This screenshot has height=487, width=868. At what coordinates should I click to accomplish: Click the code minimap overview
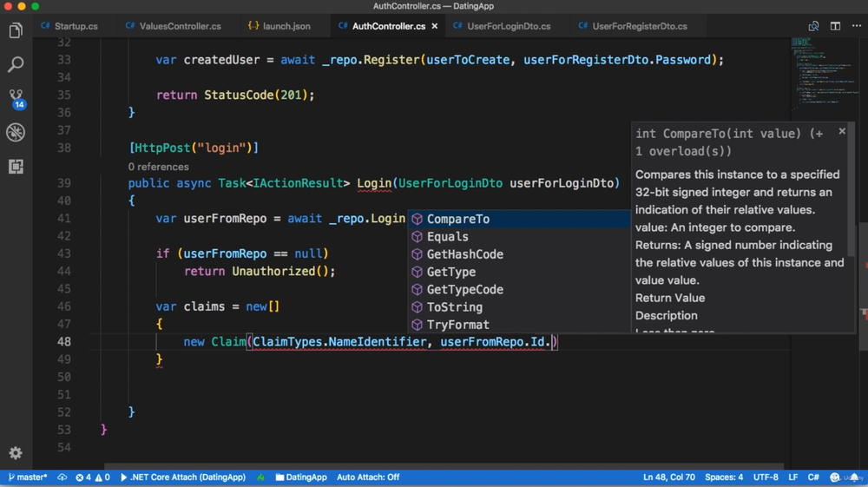coord(825,72)
